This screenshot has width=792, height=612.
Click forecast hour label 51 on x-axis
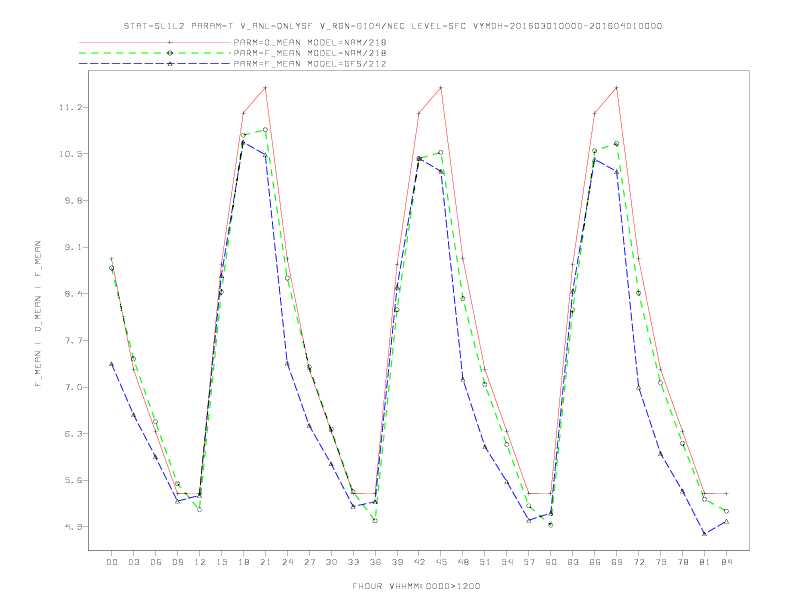click(x=485, y=562)
